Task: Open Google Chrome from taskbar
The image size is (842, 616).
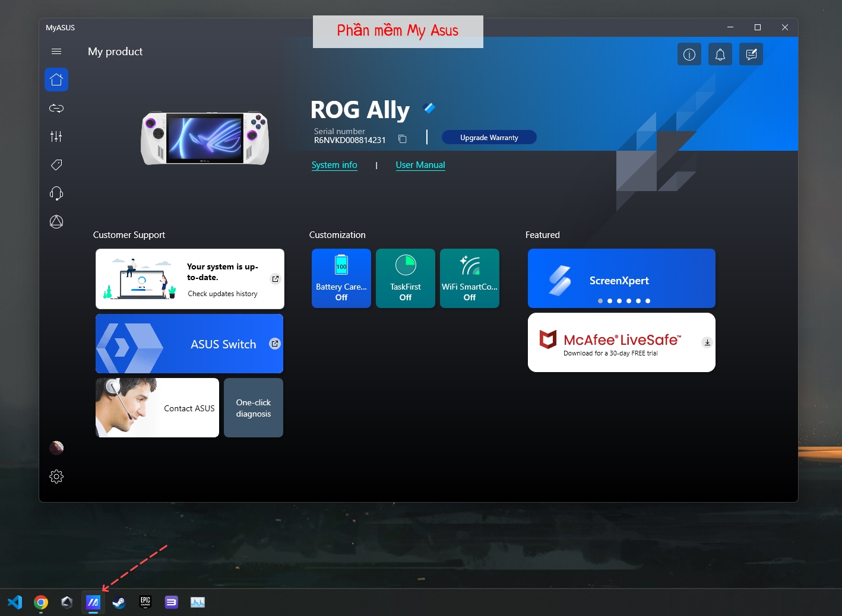Action: click(x=41, y=602)
